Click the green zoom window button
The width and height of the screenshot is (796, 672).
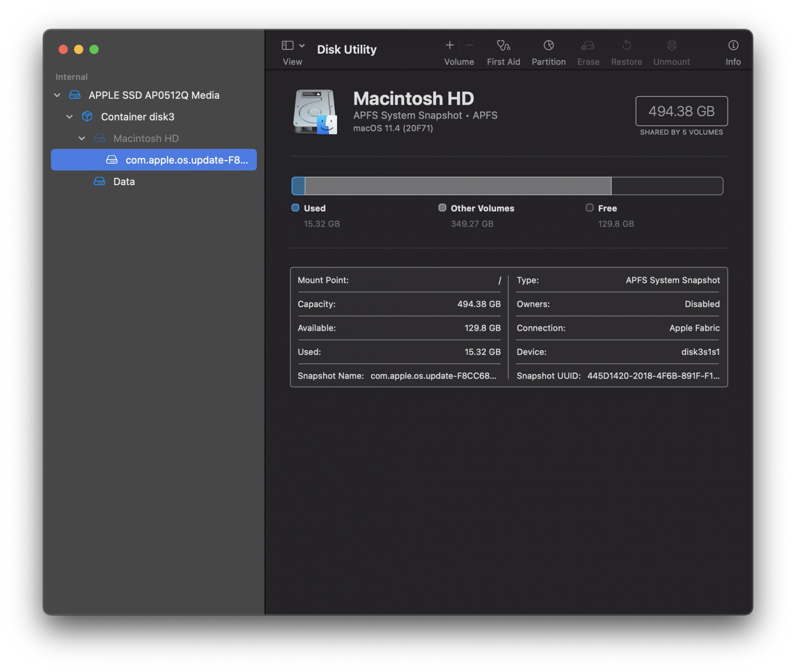pyautogui.click(x=94, y=49)
